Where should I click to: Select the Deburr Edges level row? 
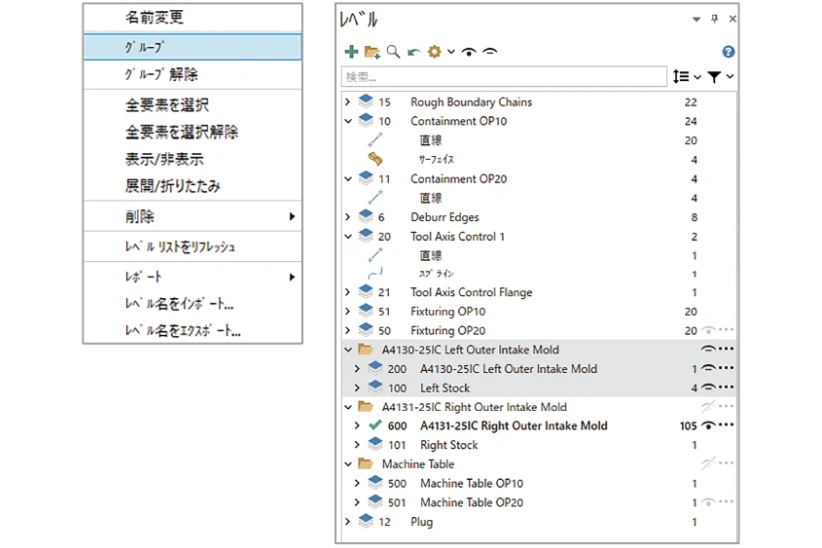coord(444,217)
